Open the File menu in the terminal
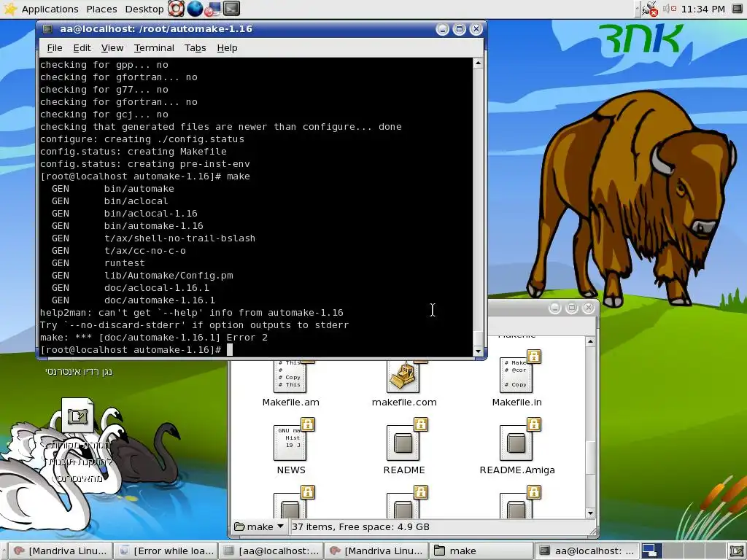Image resolution: width=747 pixels, height=560 pixels. tap(54, 47)
